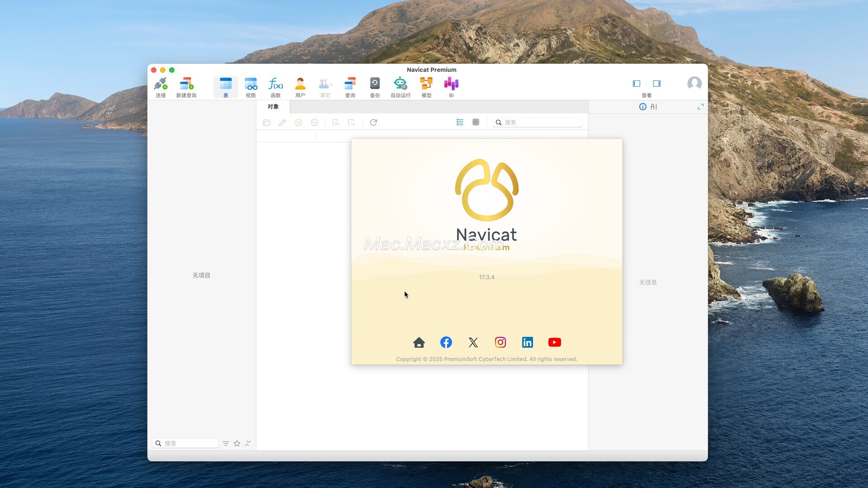Open the Function f(x) section
The width and height of the screenshot is (868, 488).
pos(275,84)
